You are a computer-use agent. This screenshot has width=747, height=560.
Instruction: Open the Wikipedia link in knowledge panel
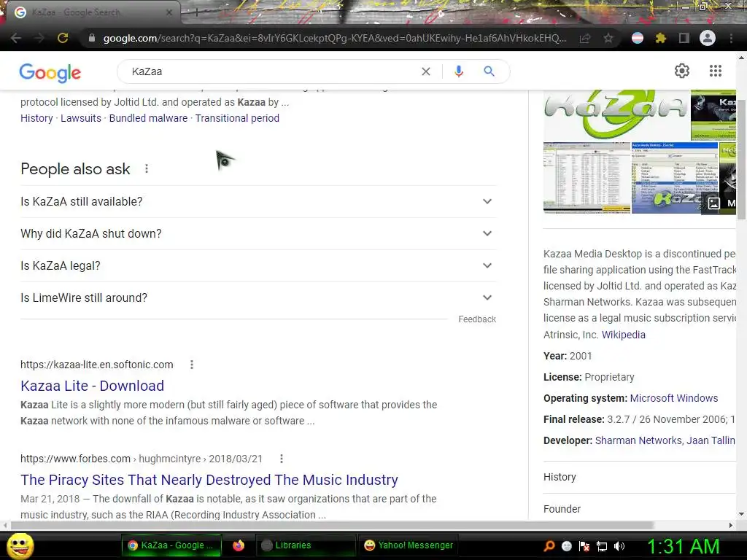point(624,335)
